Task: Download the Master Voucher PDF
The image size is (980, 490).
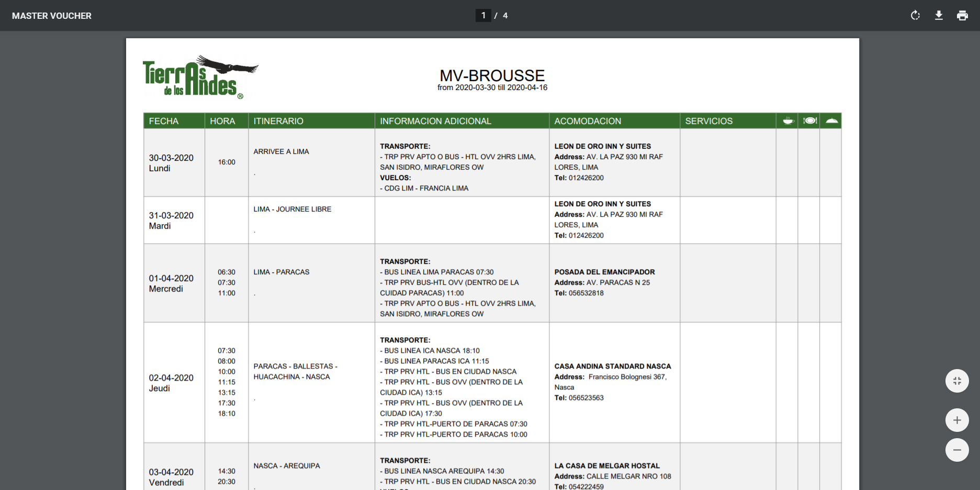Action: [x=939, y=16]
